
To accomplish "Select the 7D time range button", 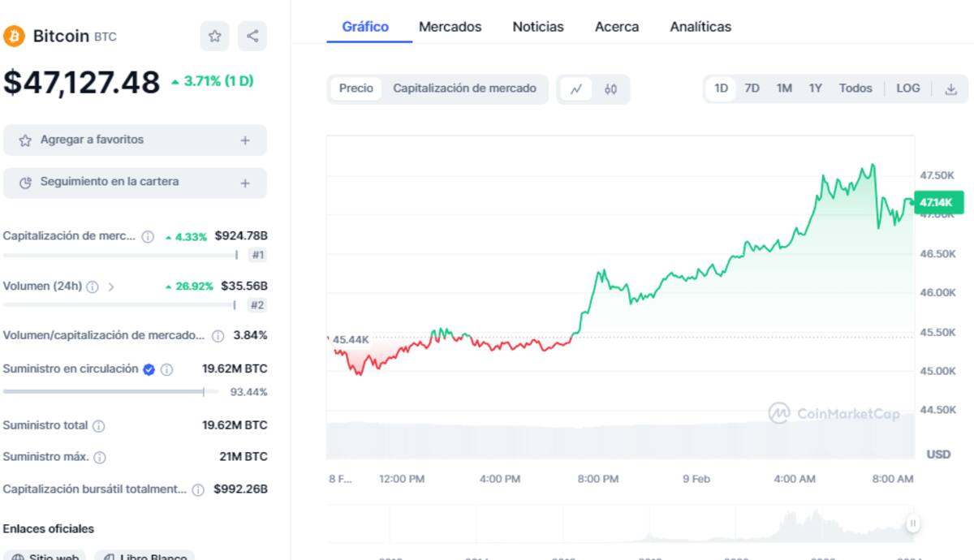I will pos(752,88).
